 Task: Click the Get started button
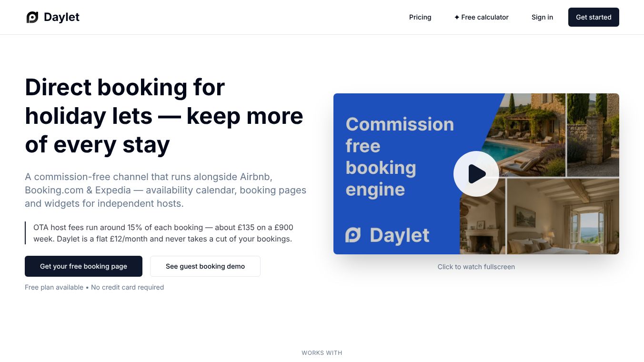594,17
